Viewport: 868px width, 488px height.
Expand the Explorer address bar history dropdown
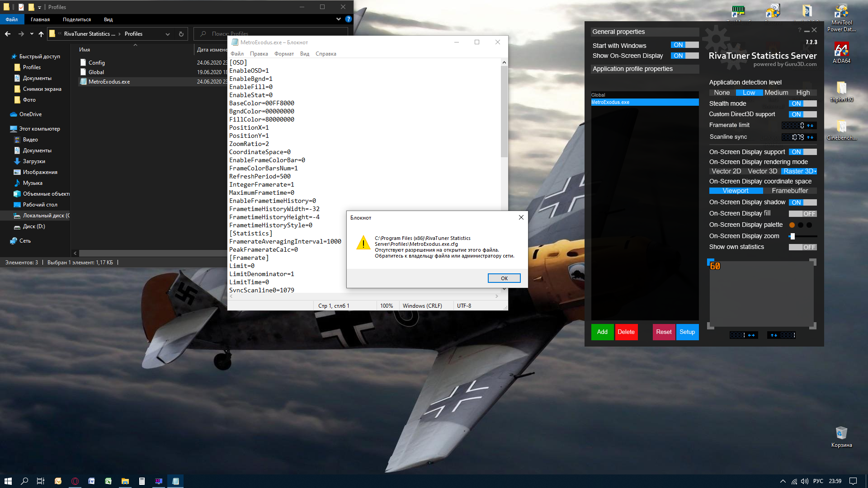(168, 34)
